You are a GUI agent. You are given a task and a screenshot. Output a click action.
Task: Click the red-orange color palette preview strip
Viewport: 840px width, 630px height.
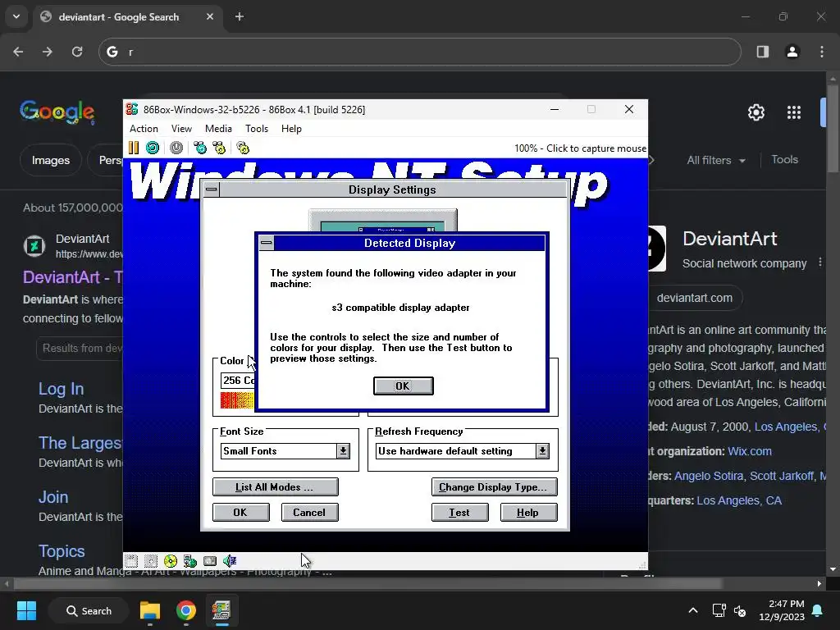[x=237, y=400]
